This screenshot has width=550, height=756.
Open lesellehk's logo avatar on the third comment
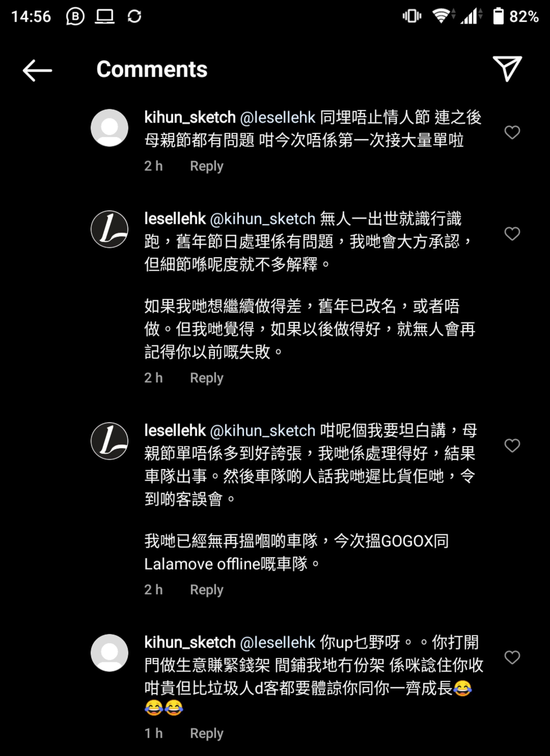109,441
